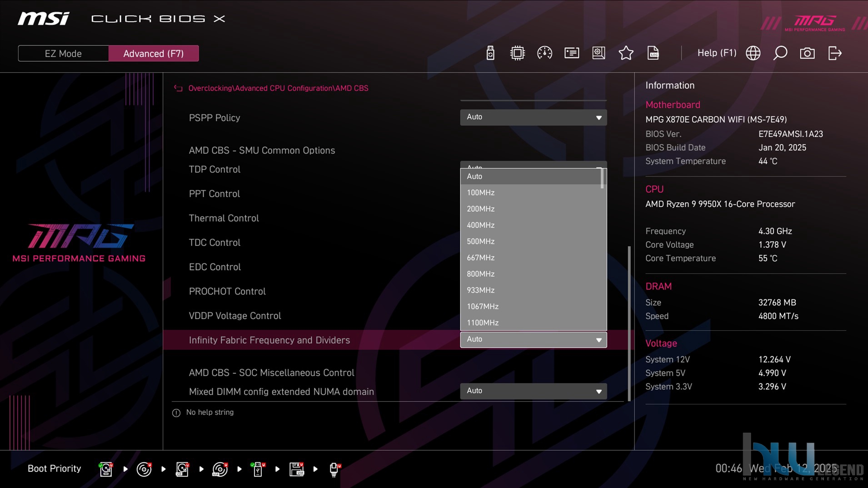Open the LOG file icon
The width and height of the screenshot is (868, 488).
(653, 53)
